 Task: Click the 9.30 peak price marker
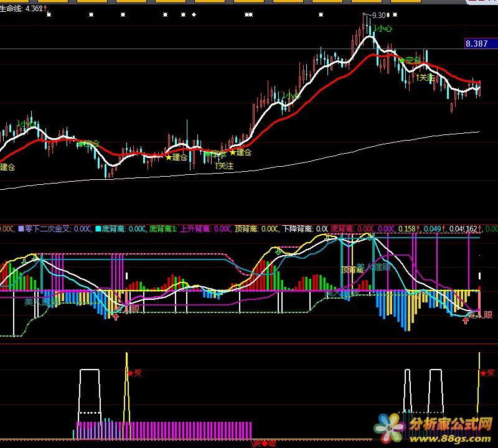coord(378,16)
